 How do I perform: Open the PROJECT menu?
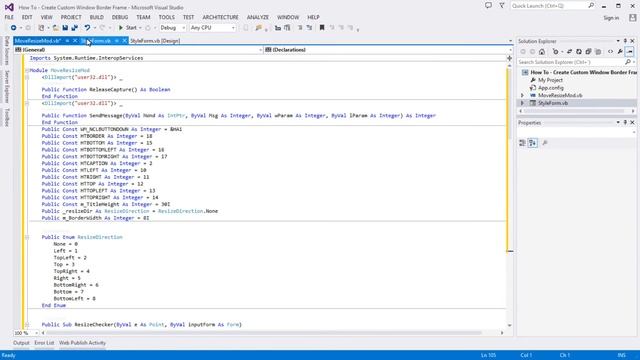point(71,18)
